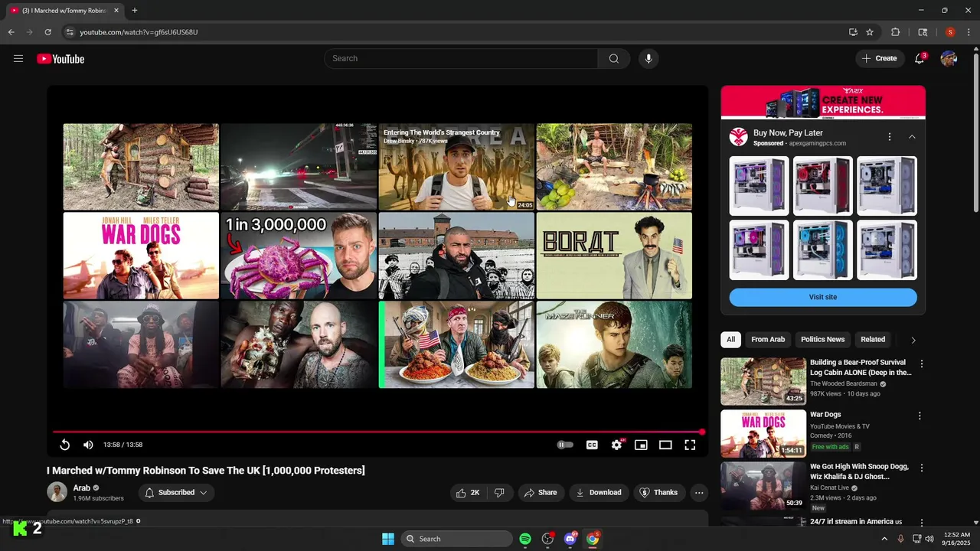Select the All filter chip

coord(731,340)
